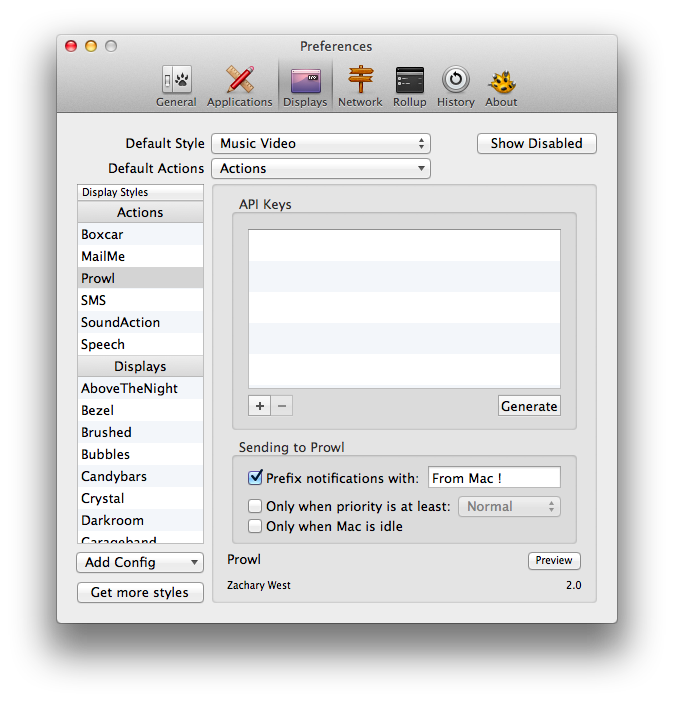Image resolution: width=674 pixels, height=702 pixels.
Task: Select AboveTheNight display style
Action: click(140, 388)
